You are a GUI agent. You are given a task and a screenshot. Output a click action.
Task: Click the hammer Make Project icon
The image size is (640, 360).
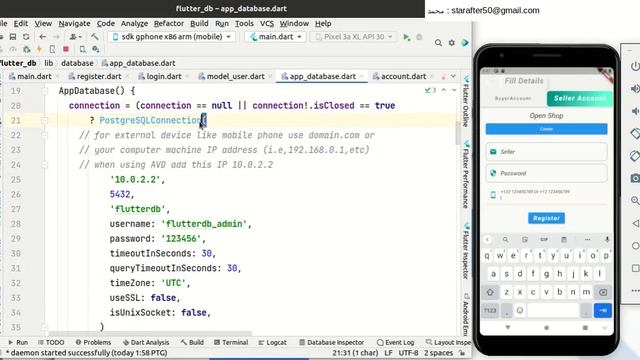[94, 37]
